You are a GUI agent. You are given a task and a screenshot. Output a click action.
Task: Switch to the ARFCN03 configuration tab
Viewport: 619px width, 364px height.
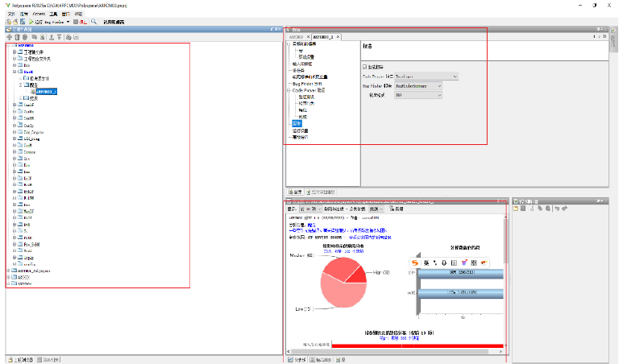[x=297, y=37]
